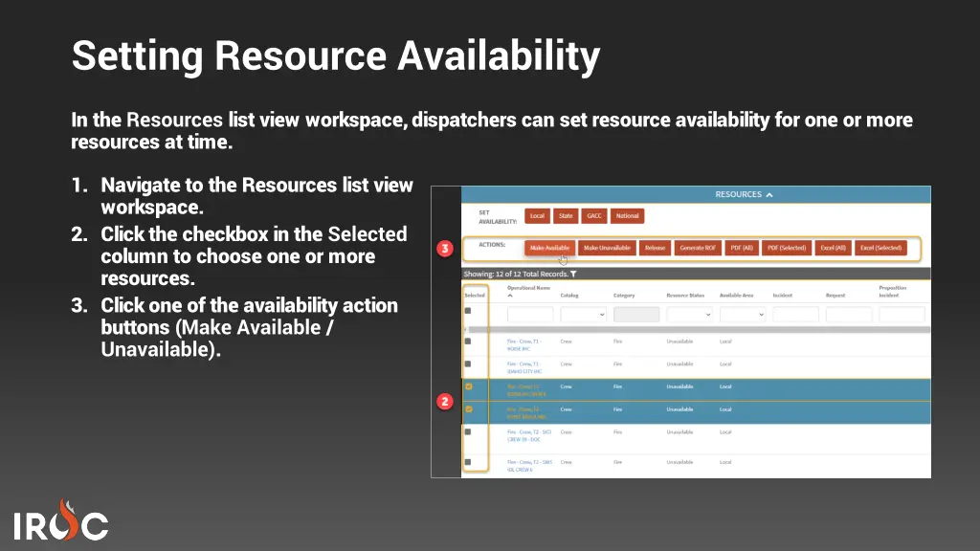Click the greyed Category filter field
The height and width of the screenshot is (551, 980).
point(636,314)
